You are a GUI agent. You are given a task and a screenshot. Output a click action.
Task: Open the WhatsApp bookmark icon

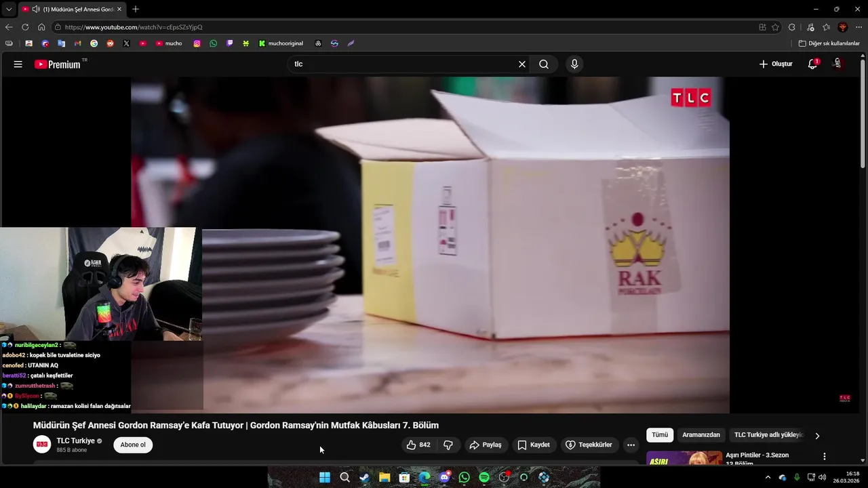click(214, 43)
